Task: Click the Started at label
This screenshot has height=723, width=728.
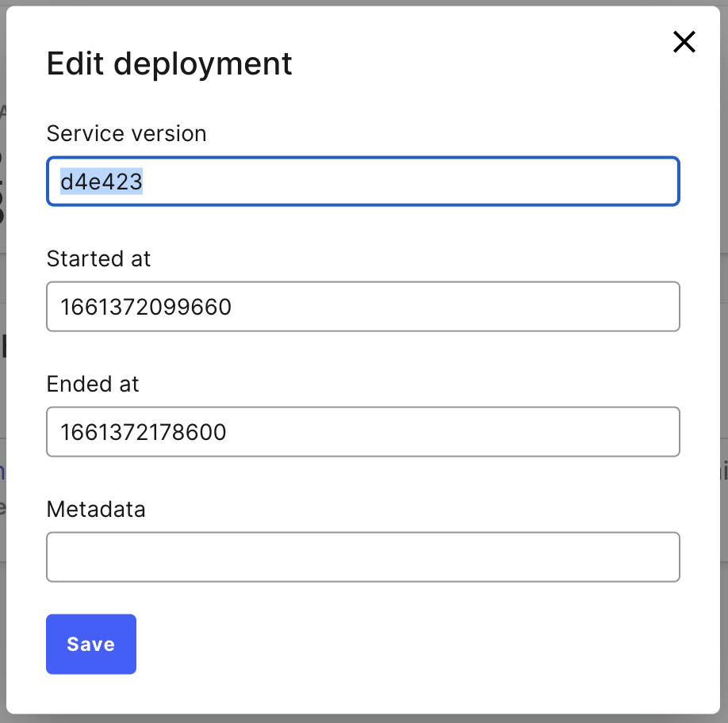Action: (x=98, y=258)
